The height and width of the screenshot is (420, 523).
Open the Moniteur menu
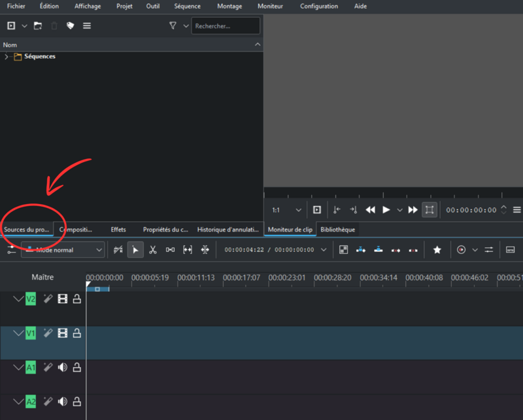[270, 6]
